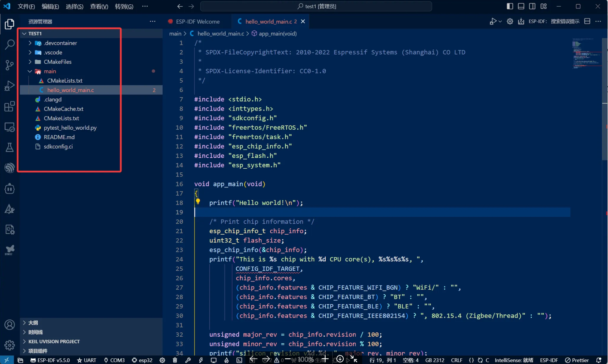Viewport: 608px width, 364px height.
Task: Click the flash download icon in editor toolbar
Action: [521, 21]
